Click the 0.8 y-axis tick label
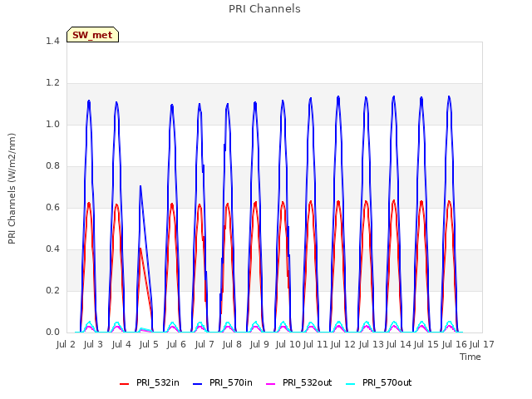Screen dimensions: 532x399 [52, 166]
